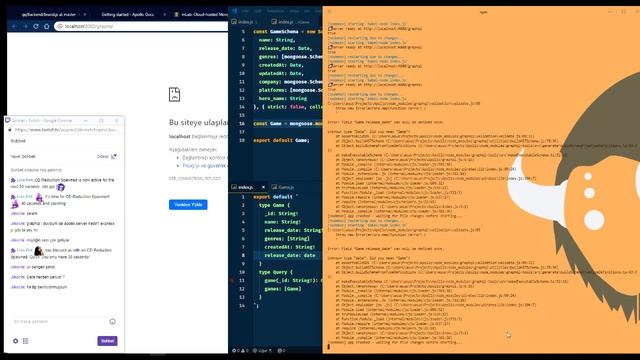Click 'const GameSchema' line in upper editor
The image size is (640, 360).
coord(287,31)
